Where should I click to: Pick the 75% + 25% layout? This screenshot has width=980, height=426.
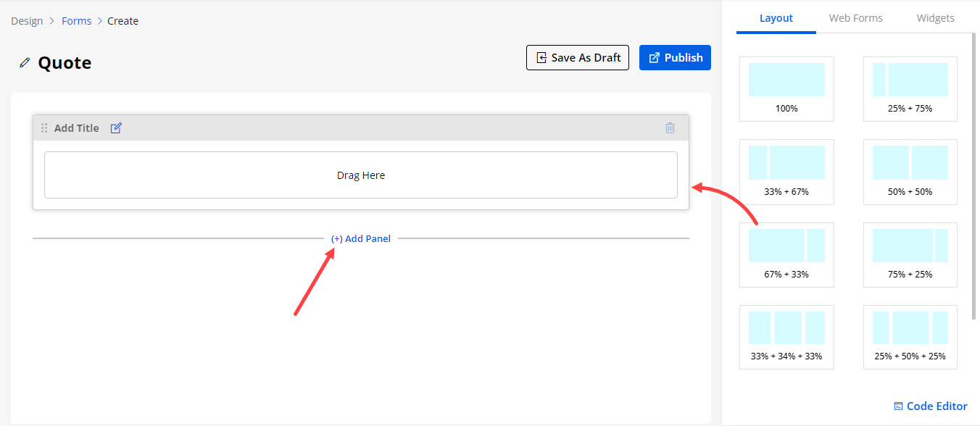(910, 254)
